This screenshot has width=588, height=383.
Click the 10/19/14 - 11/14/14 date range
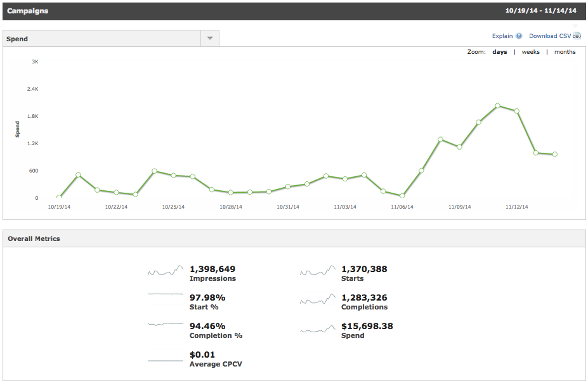click(x=541, y=11)
